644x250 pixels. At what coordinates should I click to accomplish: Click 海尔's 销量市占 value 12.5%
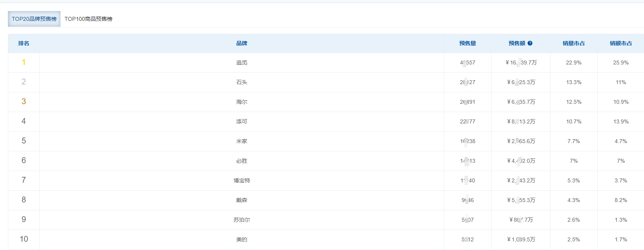[574, 102]
